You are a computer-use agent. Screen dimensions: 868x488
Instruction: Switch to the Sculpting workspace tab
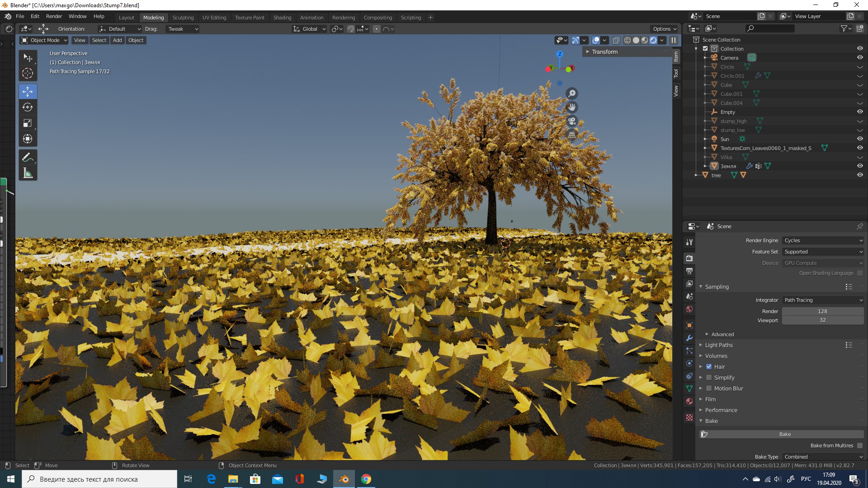pyautogui.click(x=183, y=18)
